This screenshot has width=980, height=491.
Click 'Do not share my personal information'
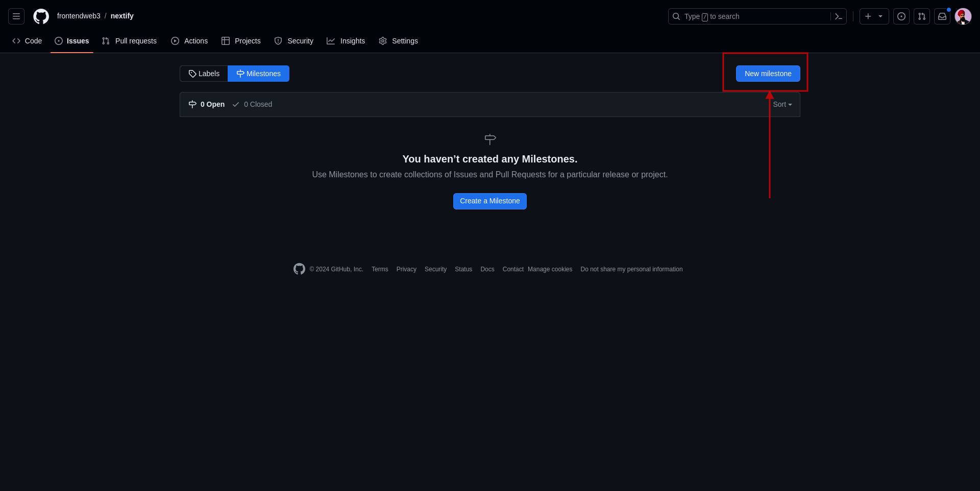tap(631, 269)
